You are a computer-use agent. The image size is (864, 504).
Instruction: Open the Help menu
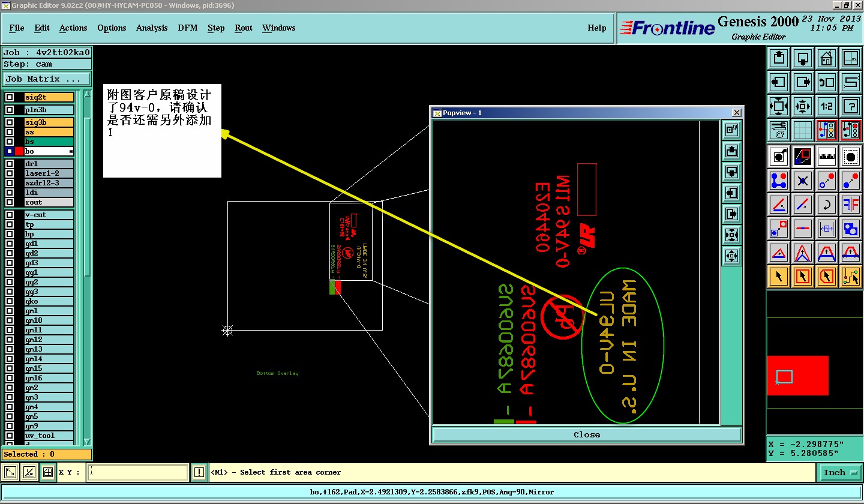(x=597, y=28)
